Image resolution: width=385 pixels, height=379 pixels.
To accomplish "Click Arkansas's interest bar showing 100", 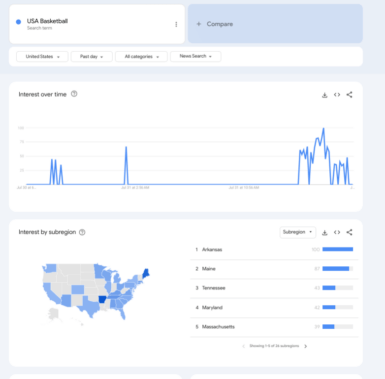I will [x=338, y=249].
